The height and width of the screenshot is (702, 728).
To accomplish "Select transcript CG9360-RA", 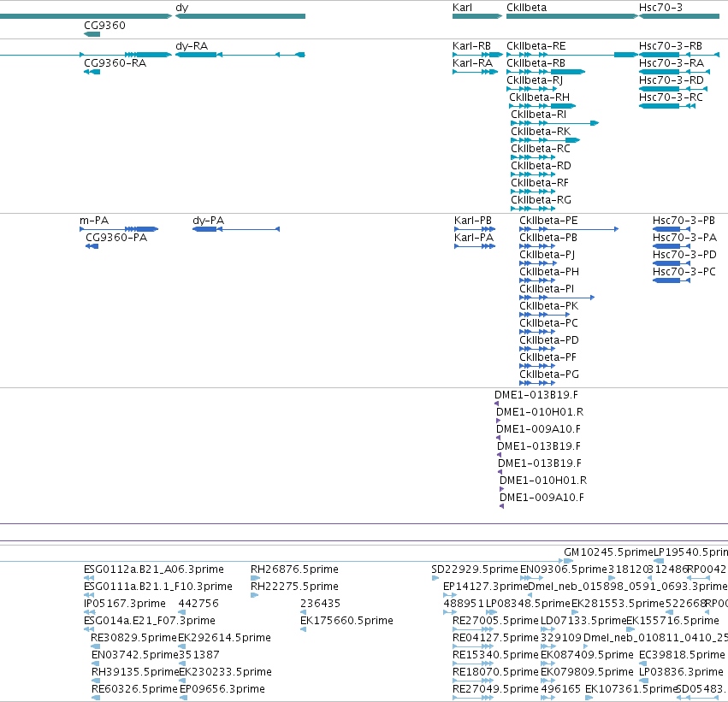I will coord(115,63).
